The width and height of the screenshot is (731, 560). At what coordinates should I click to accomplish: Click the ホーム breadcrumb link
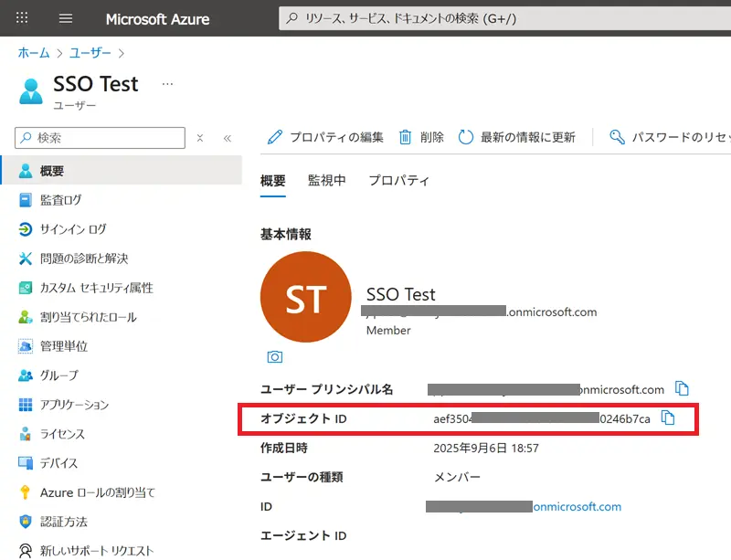pos(34,53)
